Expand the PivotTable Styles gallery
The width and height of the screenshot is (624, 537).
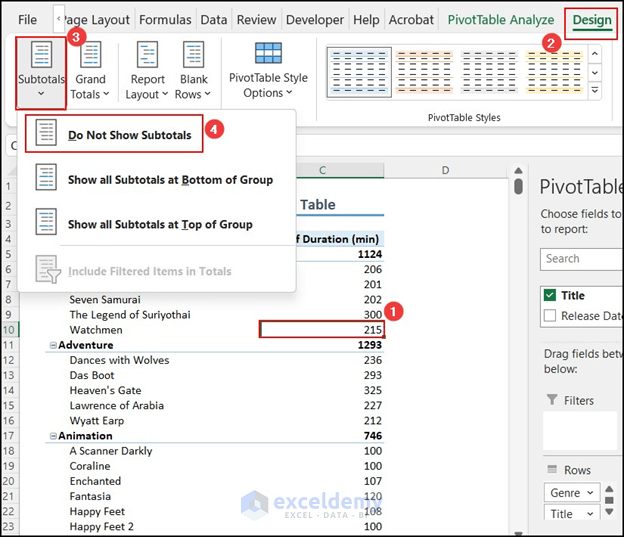click(x=595, y=91)
